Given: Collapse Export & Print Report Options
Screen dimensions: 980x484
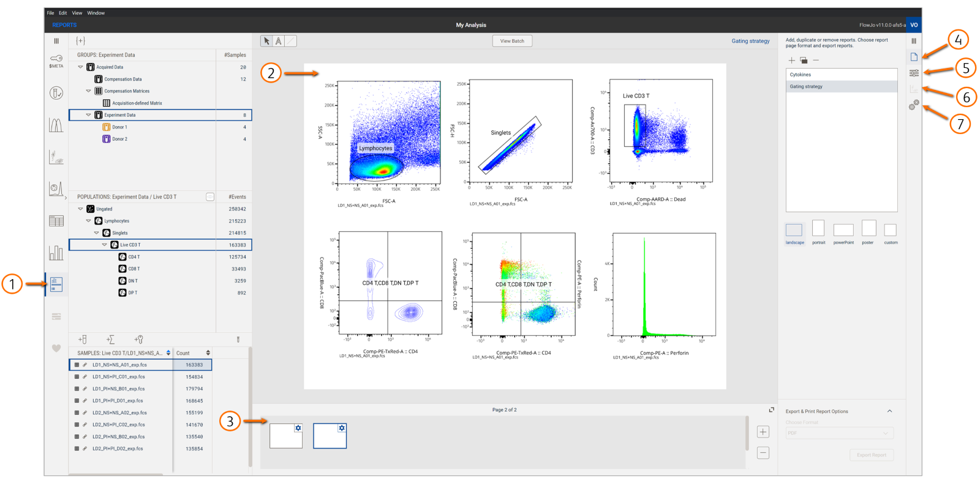Looking at the screenshot, I should pyautogui.click(x=889, y=411).
